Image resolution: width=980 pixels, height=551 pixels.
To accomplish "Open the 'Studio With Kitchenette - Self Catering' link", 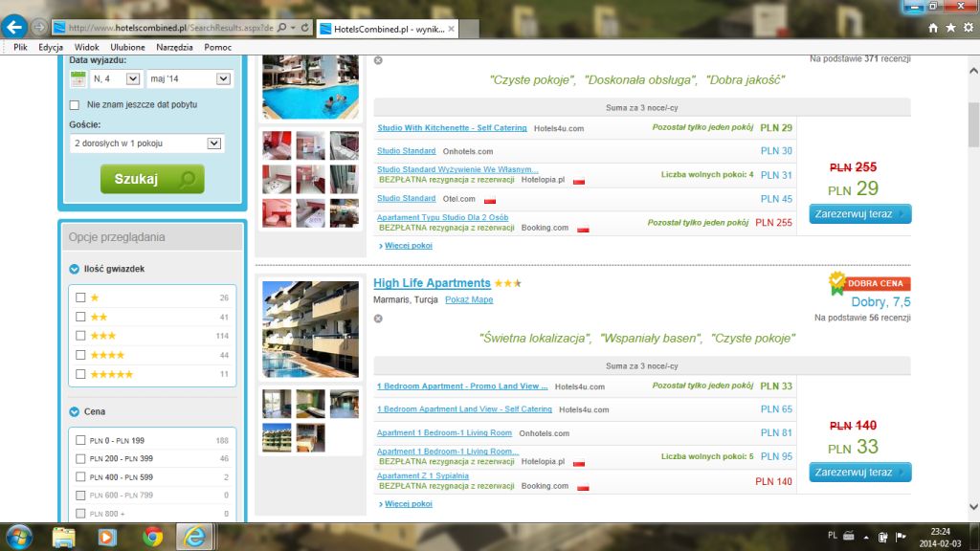I will (x=452, y=128).
